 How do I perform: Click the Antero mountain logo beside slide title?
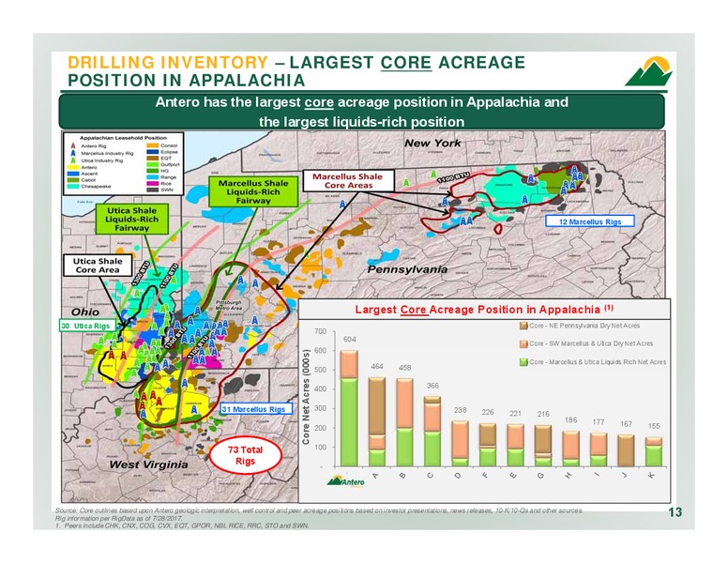[x=648, y=71]
